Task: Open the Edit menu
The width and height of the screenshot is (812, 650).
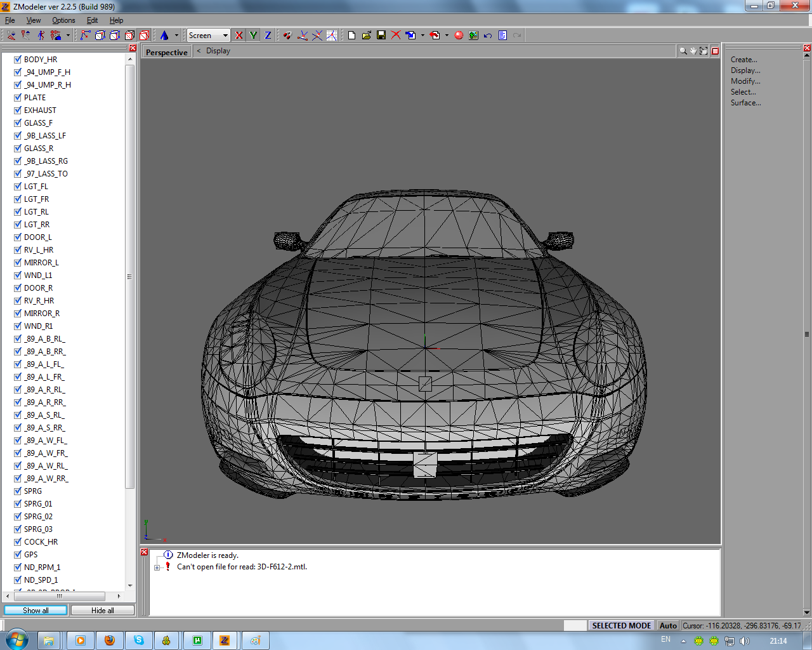Action: [92, 20]
